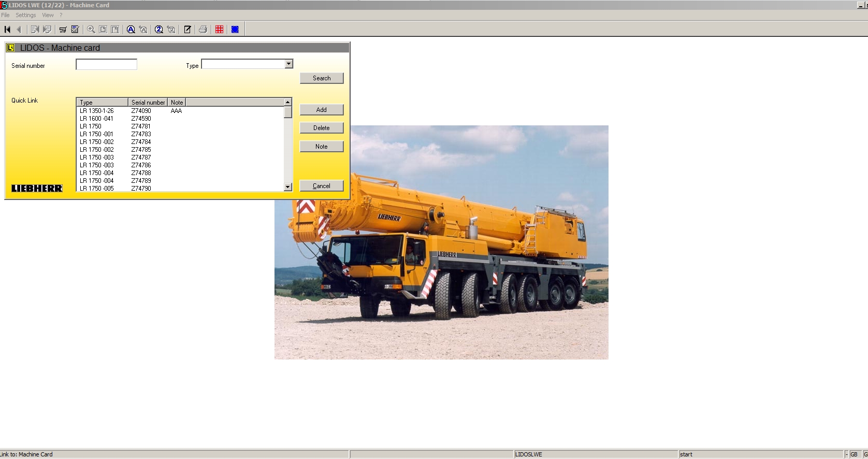This screenshot has width=868, height=459.
Task: Jump to first page with the skip-back icon
Action: pyautogui.click(x=7, y=30)
